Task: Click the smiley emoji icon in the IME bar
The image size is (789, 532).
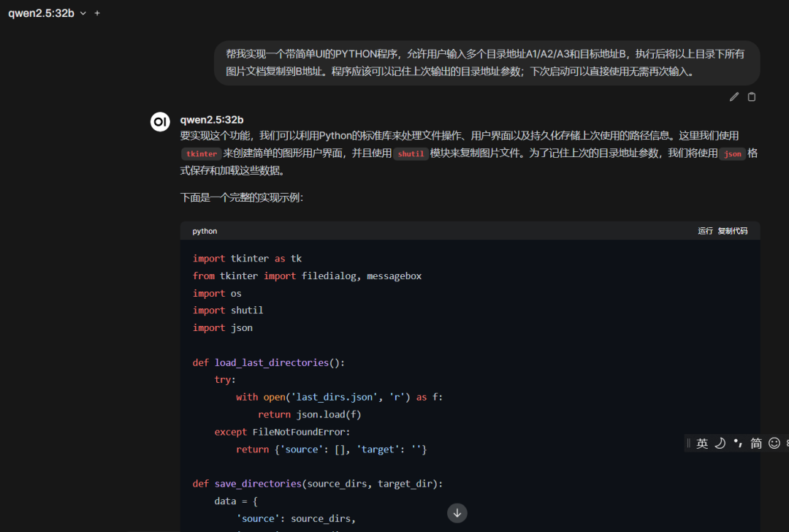Action: click(774, 443)
